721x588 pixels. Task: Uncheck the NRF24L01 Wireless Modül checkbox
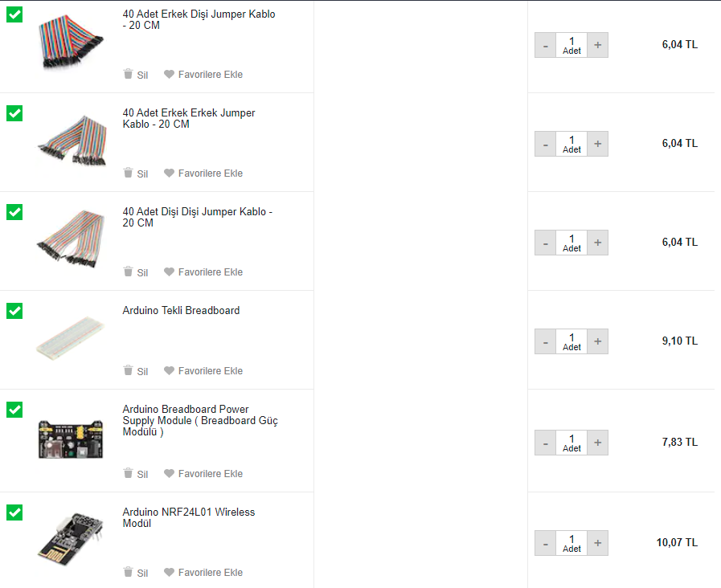[14, 512]
